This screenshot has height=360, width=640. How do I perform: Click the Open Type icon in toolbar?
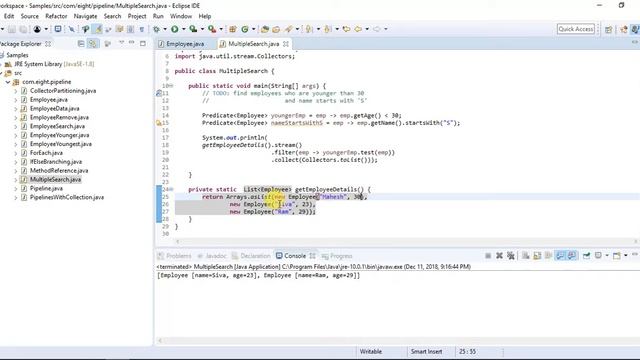(x=265, y=29)
